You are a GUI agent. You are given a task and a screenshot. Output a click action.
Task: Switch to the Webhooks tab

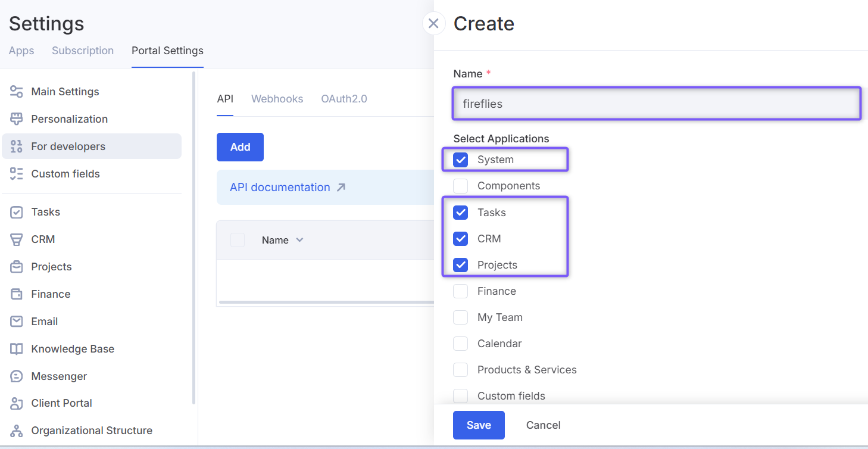point(277,99)
